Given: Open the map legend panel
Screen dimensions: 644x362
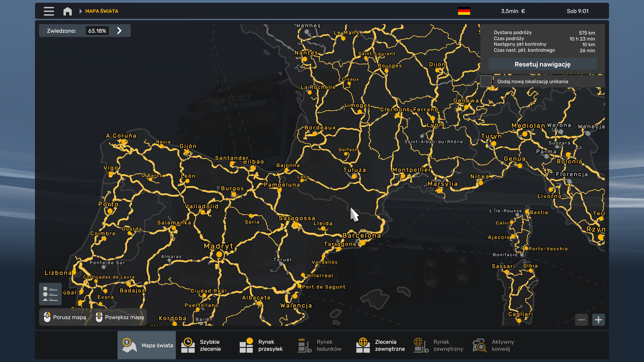Looking at the screenshot, I should tap(50, 293).
